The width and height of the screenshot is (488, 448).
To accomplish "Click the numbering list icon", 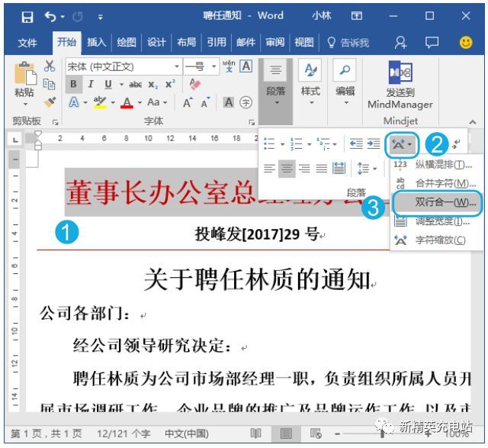I will click(x=296, y=144).
